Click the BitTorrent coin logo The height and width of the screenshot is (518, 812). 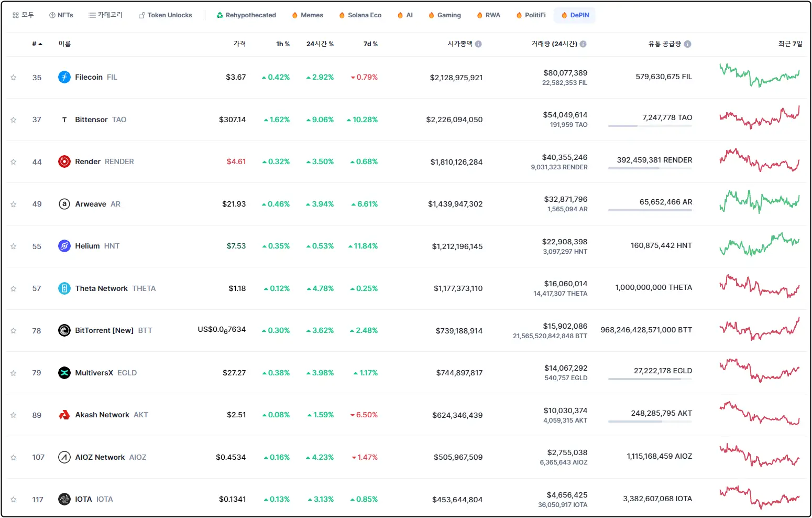pos(64,330)
